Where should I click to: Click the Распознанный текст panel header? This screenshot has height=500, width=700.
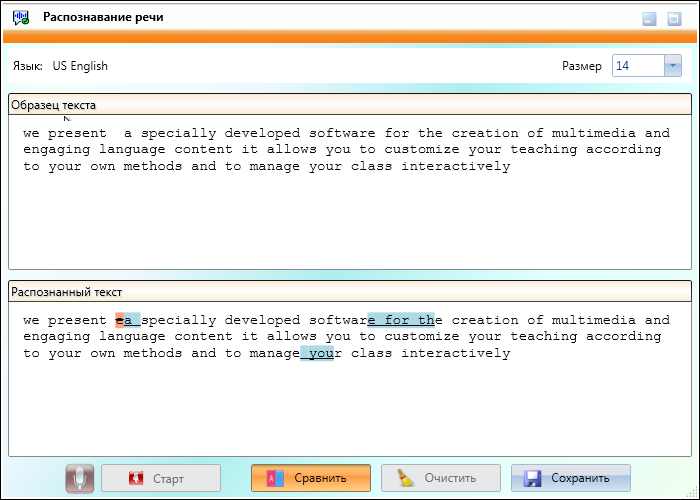click(350, 292)
